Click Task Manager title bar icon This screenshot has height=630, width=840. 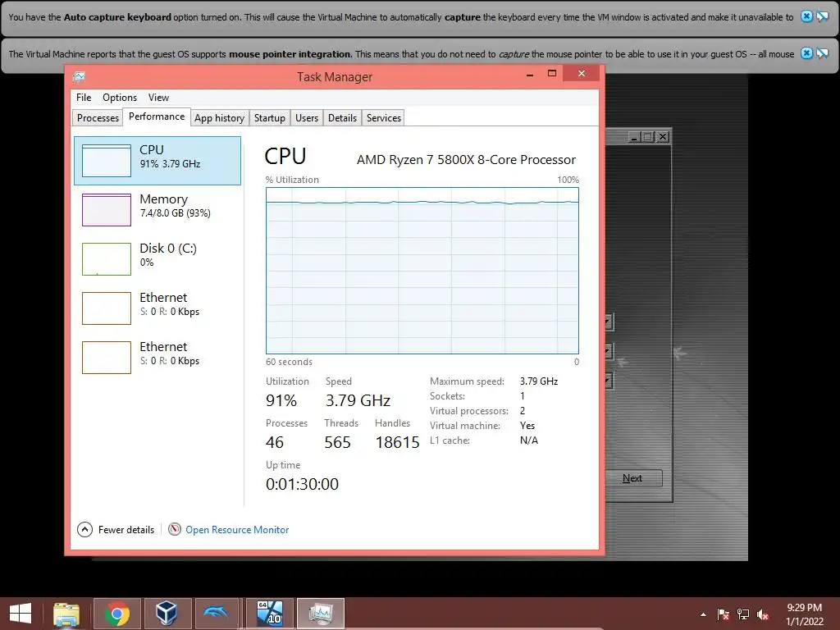click(x=79, y=77)
